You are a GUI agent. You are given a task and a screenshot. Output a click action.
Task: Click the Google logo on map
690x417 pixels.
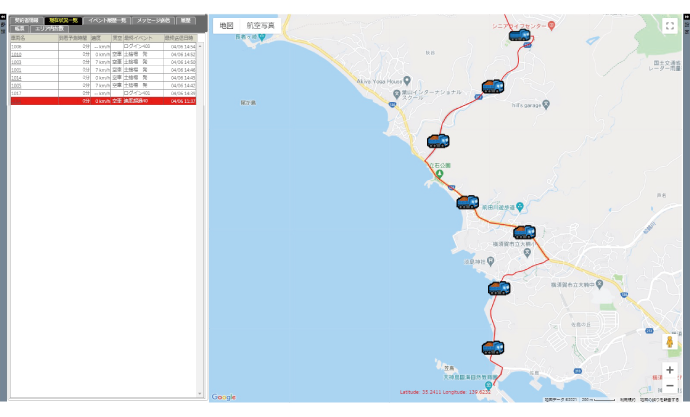point(224,397)
